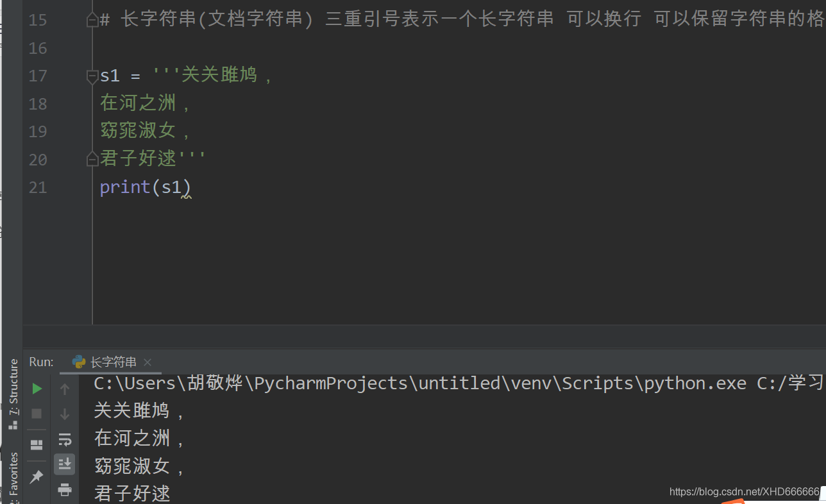Click fold end marker at line 20
Screen dimensions: 826x504
pos(92,159)
